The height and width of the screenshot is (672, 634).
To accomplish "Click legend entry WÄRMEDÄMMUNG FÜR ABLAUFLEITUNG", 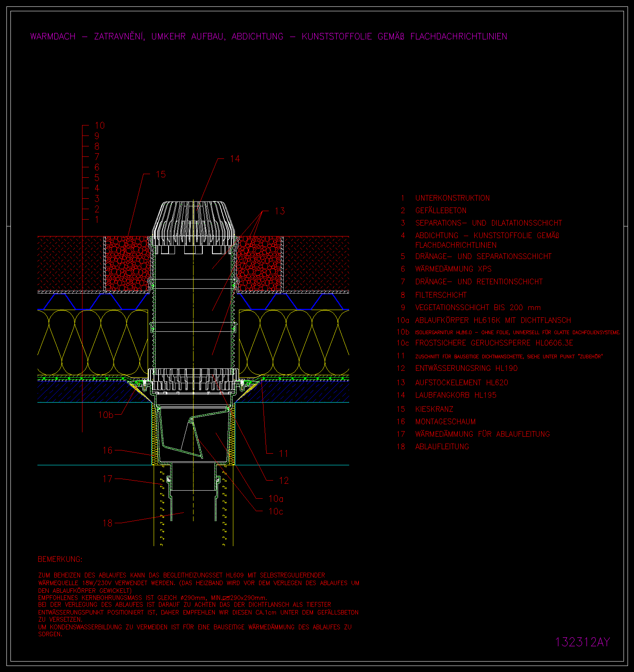I will click(x=482, y=434).
